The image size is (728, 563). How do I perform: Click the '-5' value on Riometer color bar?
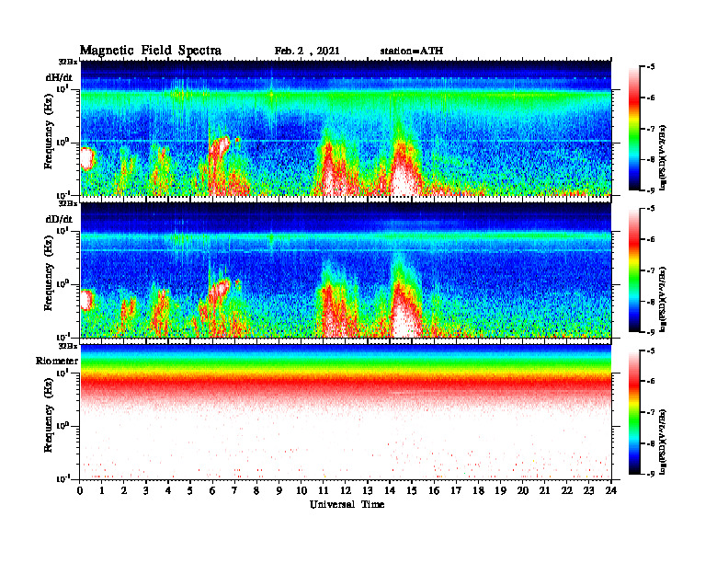(651, 350)
